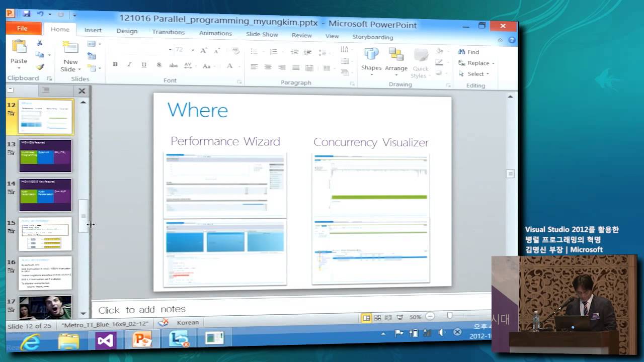
Task: Switch to the Animations tab
Action: point(215,33)
